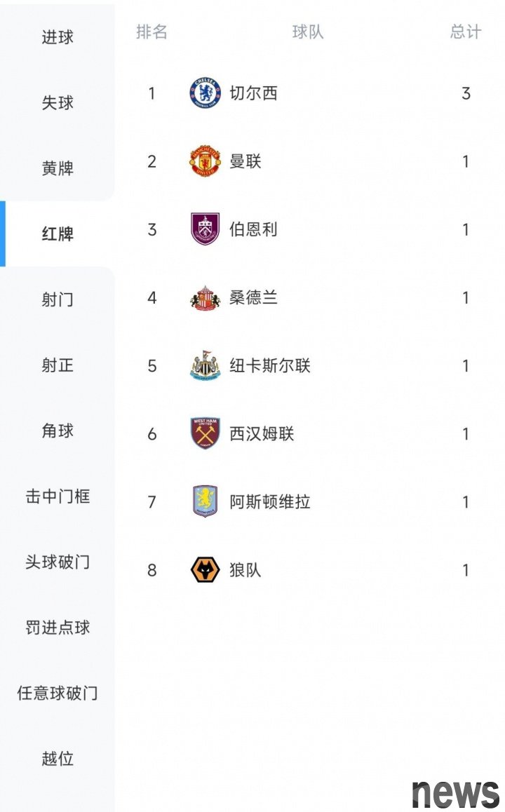Click the Burnley club crest icon
This screenshot has width=505, height=812.
[x=205, y=229]
